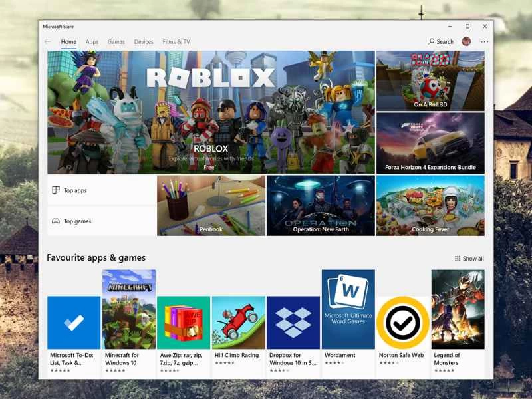This screenshot has height=399, width=532.
Task: Click the back arrow navigation icon
Action: click(47, 42)
